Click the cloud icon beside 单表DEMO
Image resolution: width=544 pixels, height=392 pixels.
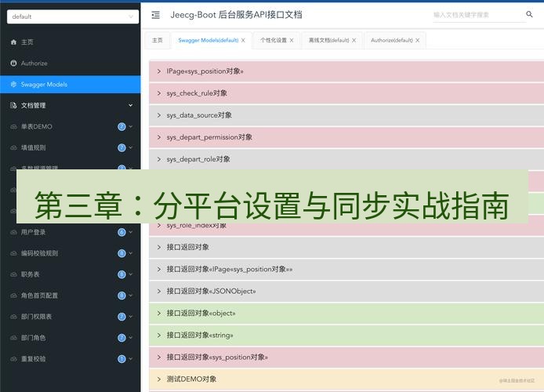pos(13,127)
